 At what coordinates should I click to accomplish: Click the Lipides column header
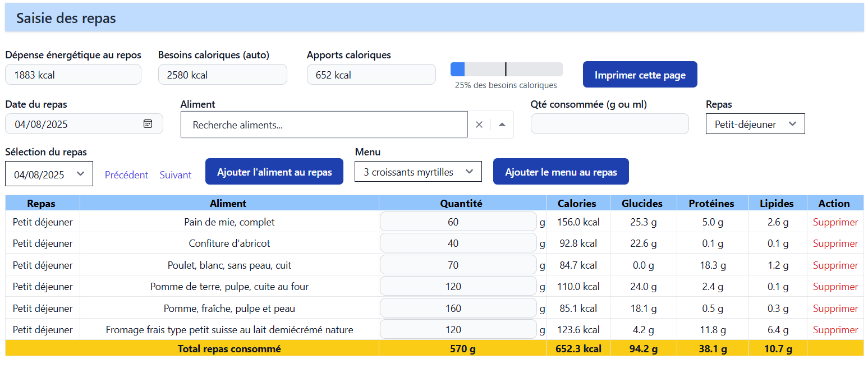click(778, 203)
